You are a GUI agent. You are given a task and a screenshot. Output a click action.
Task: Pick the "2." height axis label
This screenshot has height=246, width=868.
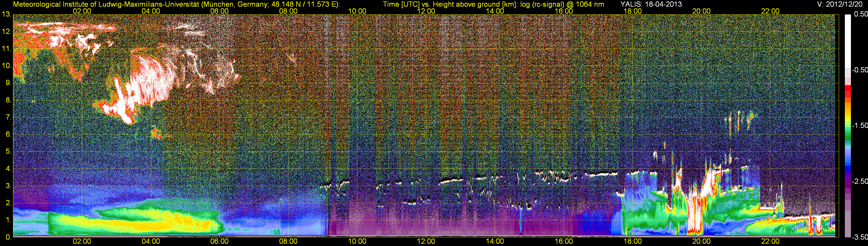click(x=8, y=203)
